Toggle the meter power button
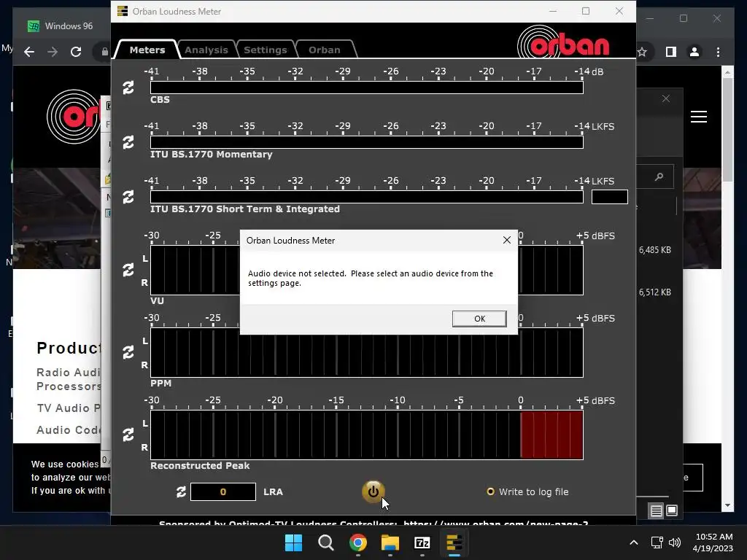Viewport: 747px width, 560px height. [x=373, y=491]
